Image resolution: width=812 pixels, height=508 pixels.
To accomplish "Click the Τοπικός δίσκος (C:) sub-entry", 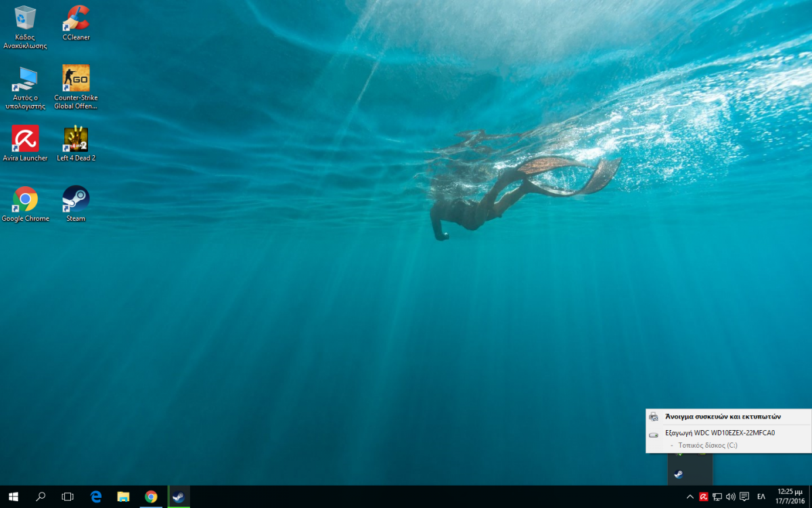I will pyautogui.click(x=708, y=445).
